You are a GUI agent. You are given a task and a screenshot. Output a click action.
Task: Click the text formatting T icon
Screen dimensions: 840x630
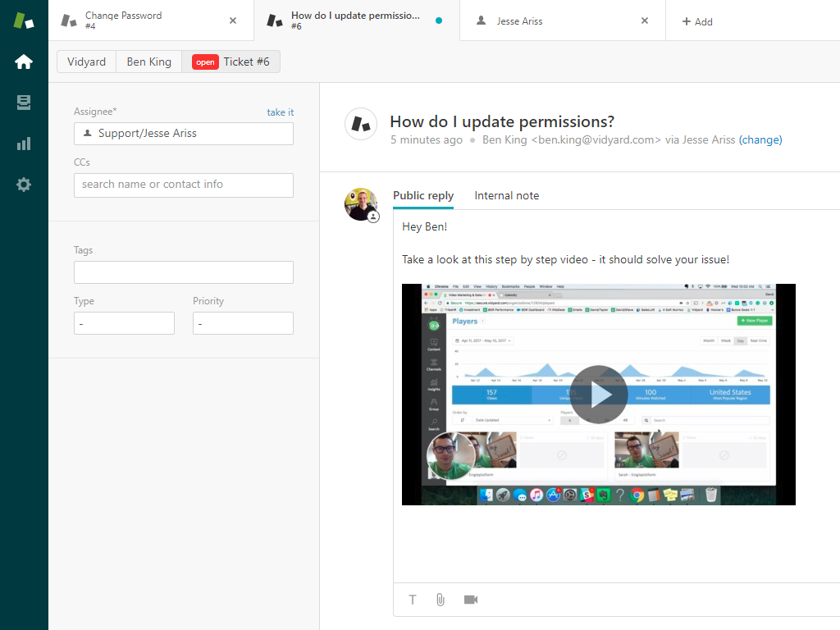point(412,600)
